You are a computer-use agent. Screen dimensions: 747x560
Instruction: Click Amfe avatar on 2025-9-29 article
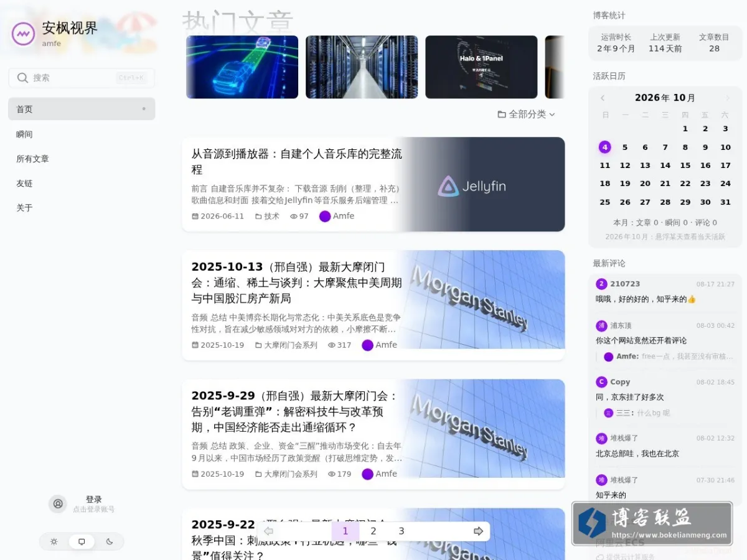point(367,474)
